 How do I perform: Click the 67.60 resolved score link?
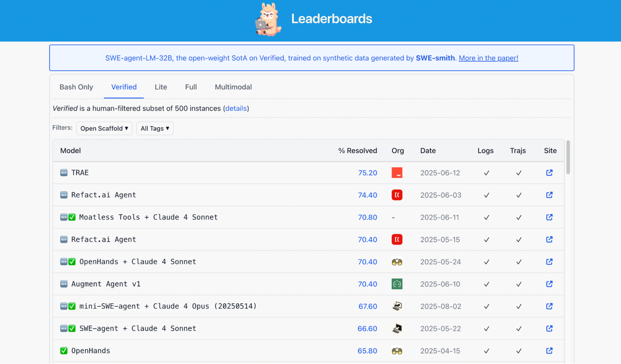(x=368, y=306)
